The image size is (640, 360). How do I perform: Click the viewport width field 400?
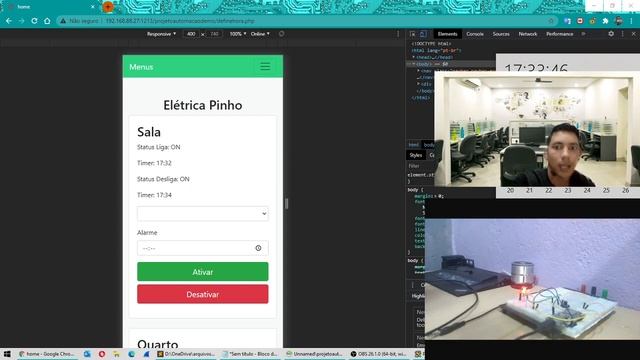click(x=191, y=34)
